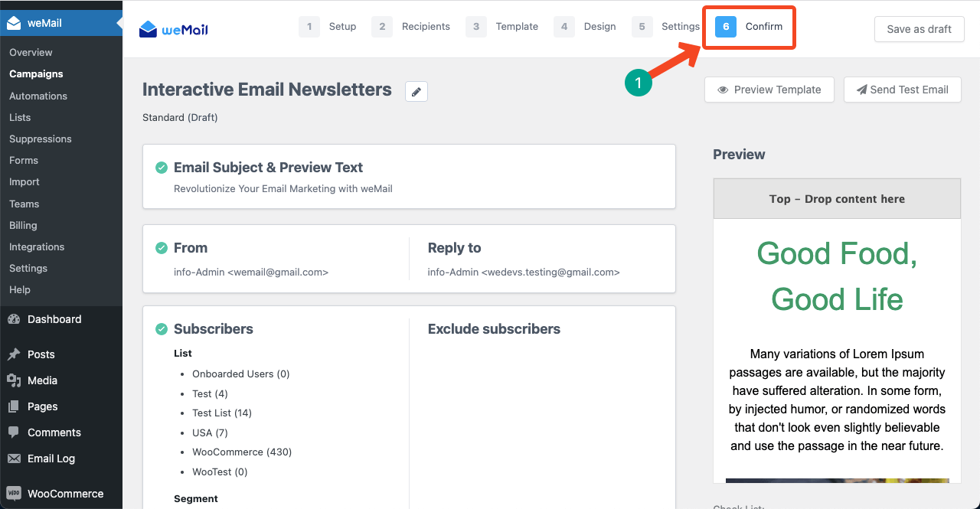Click the green check beside Email Subject
The height and width of the screenshot is (509, 980).
coord(162,168)
